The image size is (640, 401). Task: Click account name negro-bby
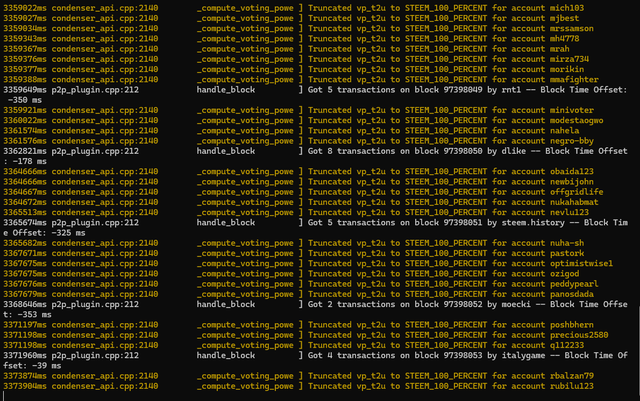pos(571,140)
